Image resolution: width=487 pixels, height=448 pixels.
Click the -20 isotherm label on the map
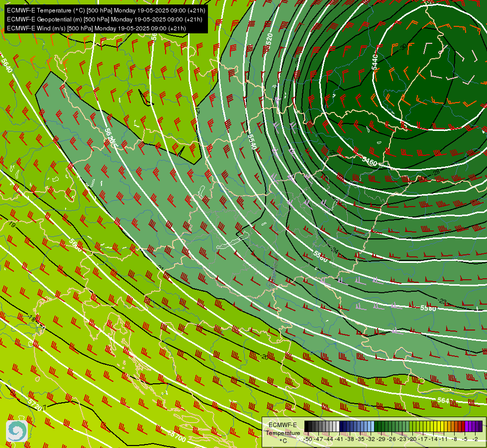coord(264,357)
